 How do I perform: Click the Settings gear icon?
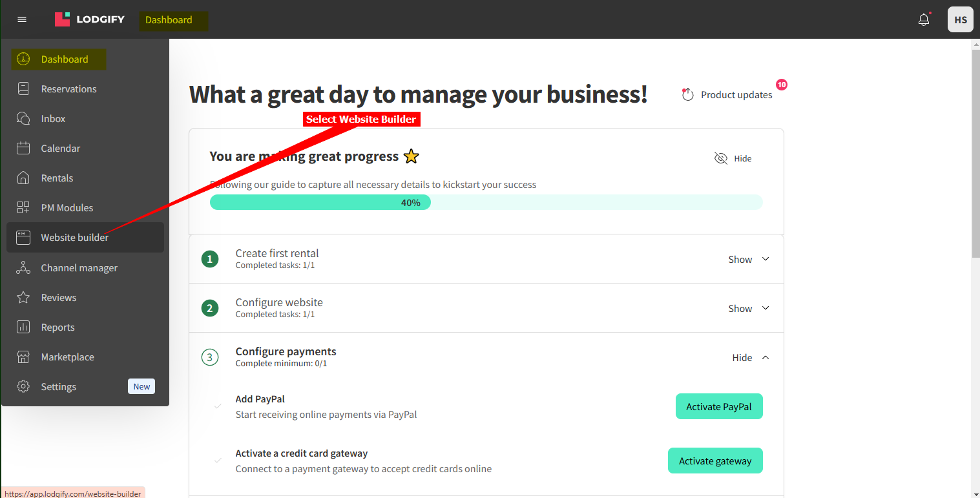[x=23, y=386]
